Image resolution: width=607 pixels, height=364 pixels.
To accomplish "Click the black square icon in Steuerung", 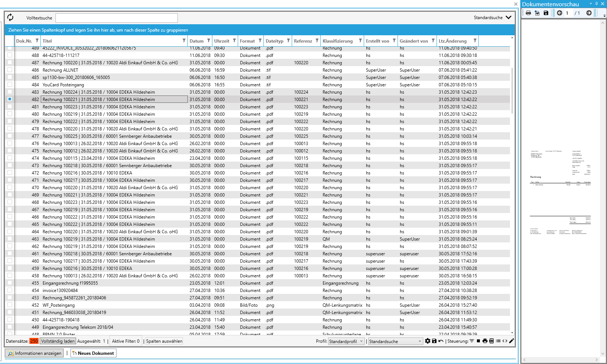I will click(x=478, y=341).
